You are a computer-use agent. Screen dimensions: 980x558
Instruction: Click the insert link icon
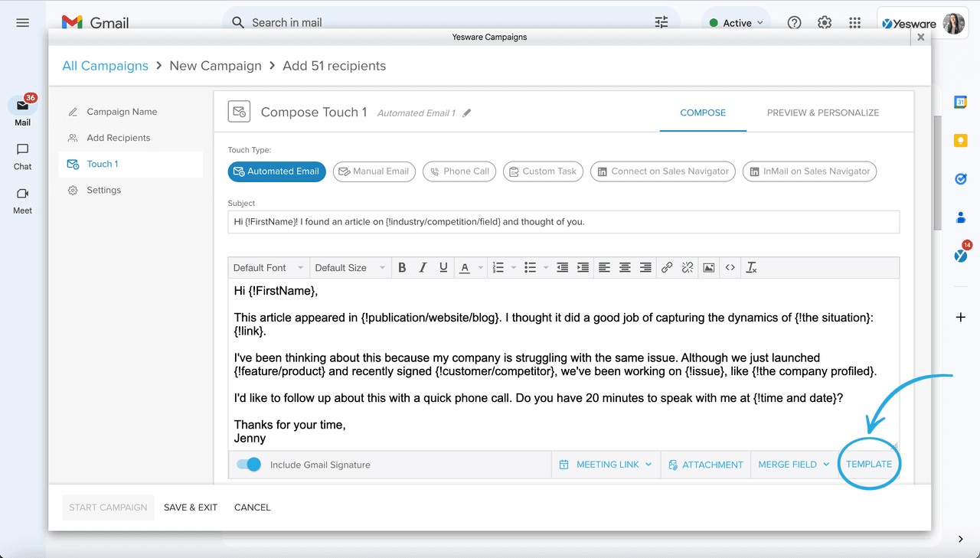point(667,268)
